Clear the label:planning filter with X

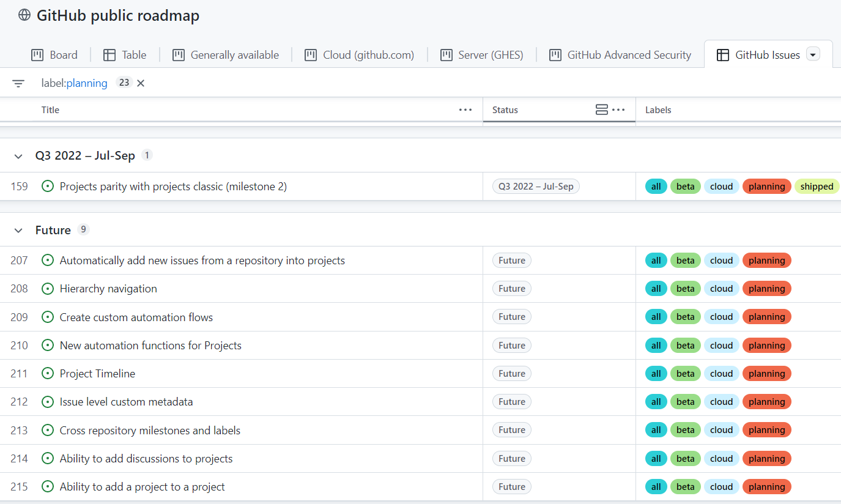(x=141, y=83)
